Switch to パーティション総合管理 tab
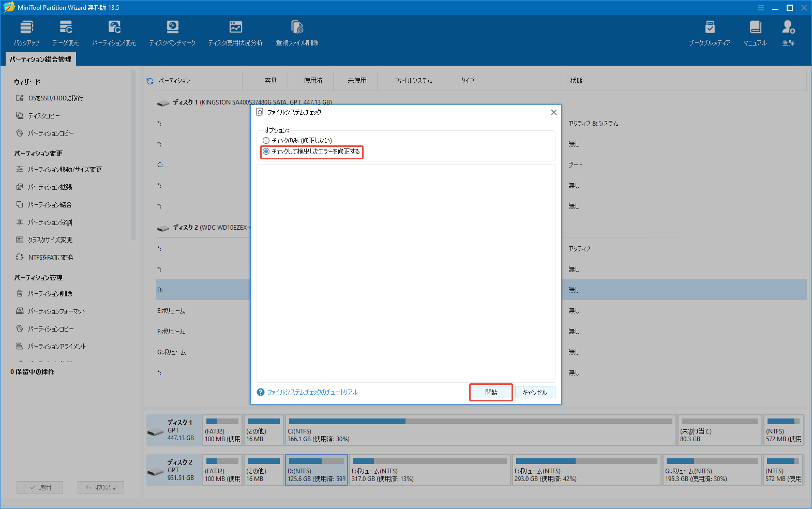Viewport: 812px width, 509px height. pyautogui.click(x=40, y=59)
